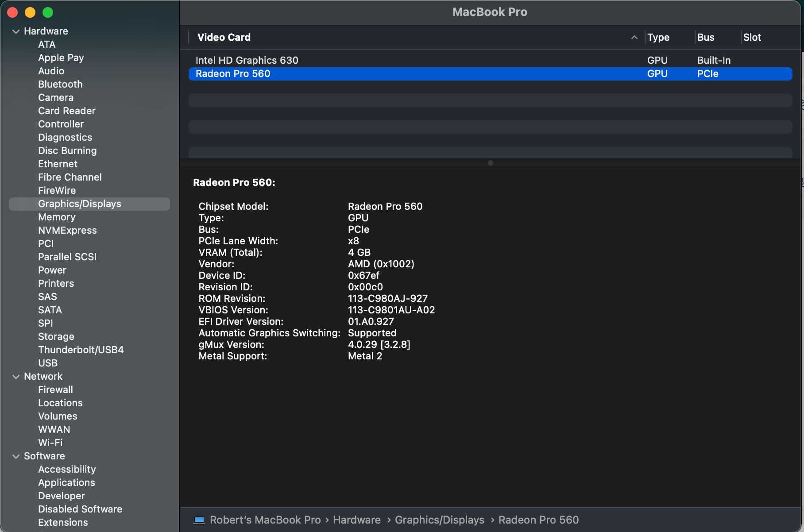Select Card Reader in the sidebar
804x532 pixels.
[x=66, y=111]
